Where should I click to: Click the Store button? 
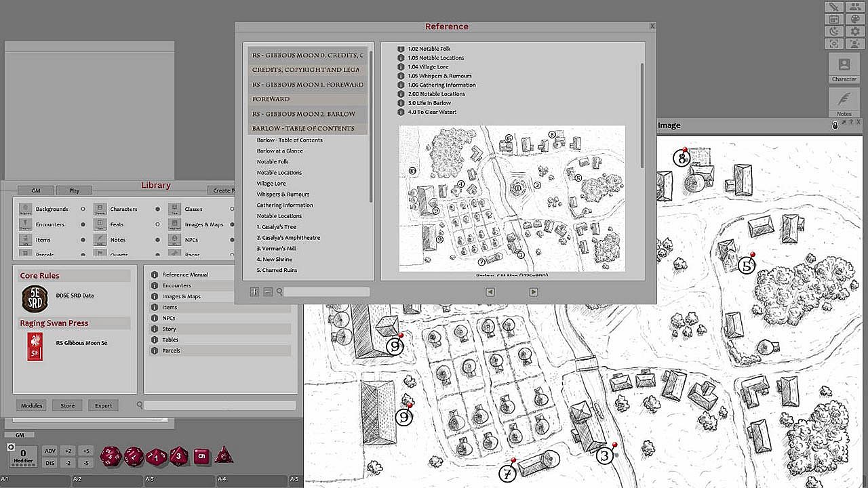click(x=68, y=405)
